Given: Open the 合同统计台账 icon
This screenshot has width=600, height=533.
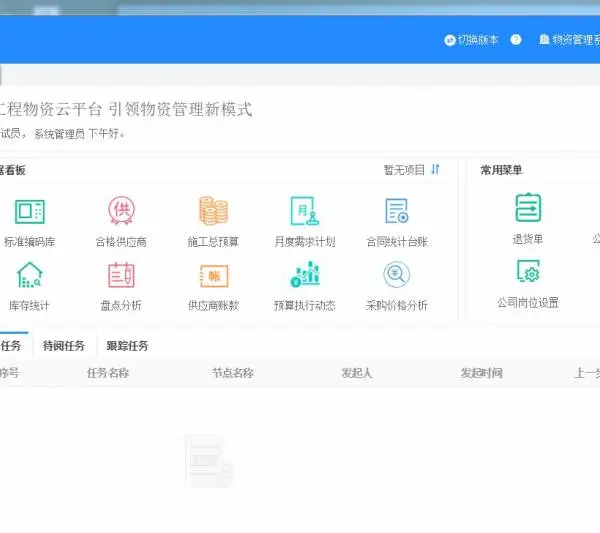Looking at the screenshot, I should coord(397,211).
